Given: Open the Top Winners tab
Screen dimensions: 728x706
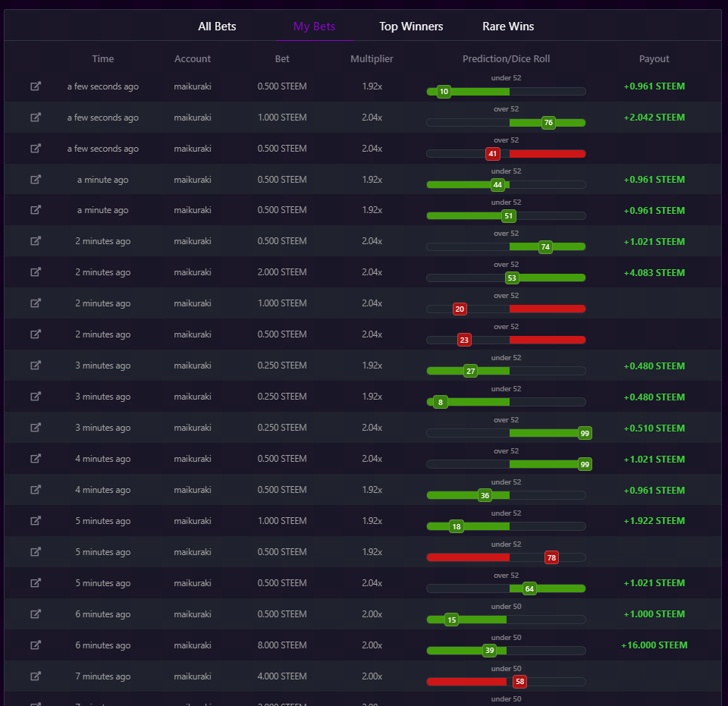Looking at the screenshot, I should point(411,27).
